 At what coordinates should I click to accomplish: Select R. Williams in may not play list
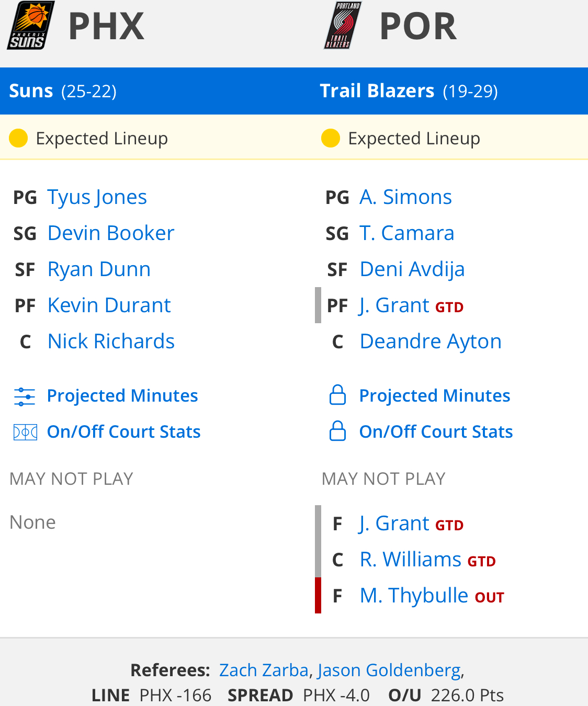tap(410, 560)
